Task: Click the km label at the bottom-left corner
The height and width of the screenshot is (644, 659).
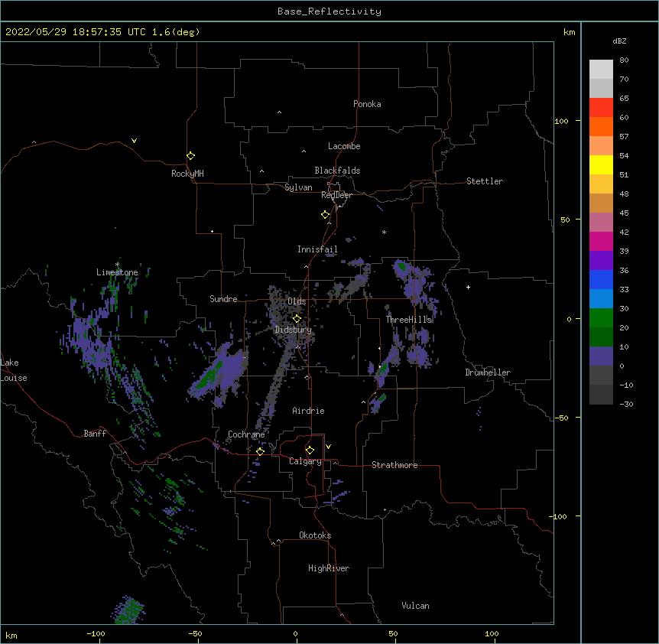Action: (x=11, y=636)
